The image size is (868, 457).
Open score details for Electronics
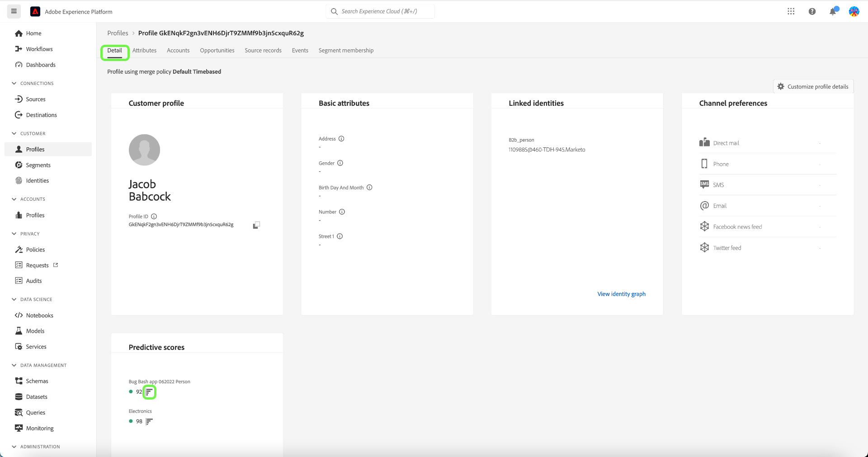(x=149, y=422)
